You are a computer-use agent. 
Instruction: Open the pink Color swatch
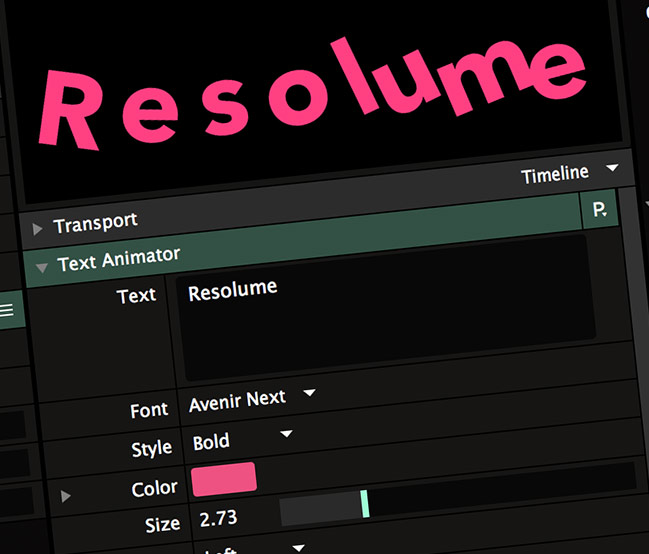tap(224, 479)
